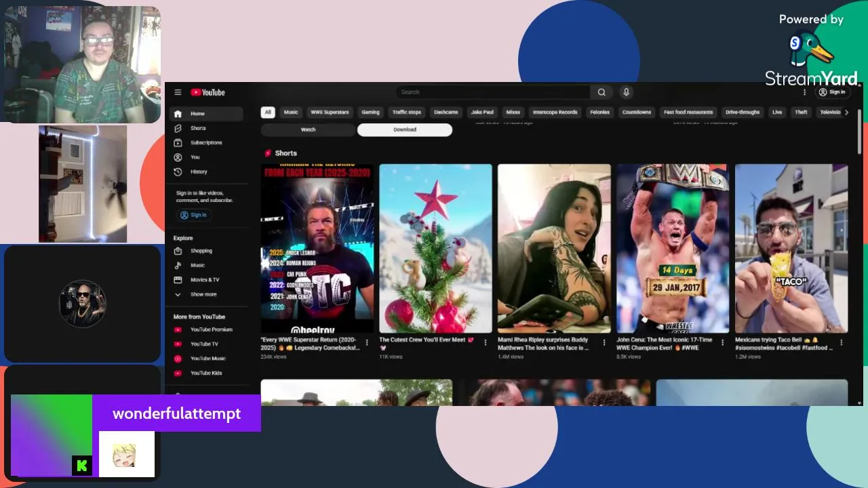Select the Fast food restaurants chip
Image resolution: width=868 pixels, height=488 pixels.
click(x=688, y=113)
